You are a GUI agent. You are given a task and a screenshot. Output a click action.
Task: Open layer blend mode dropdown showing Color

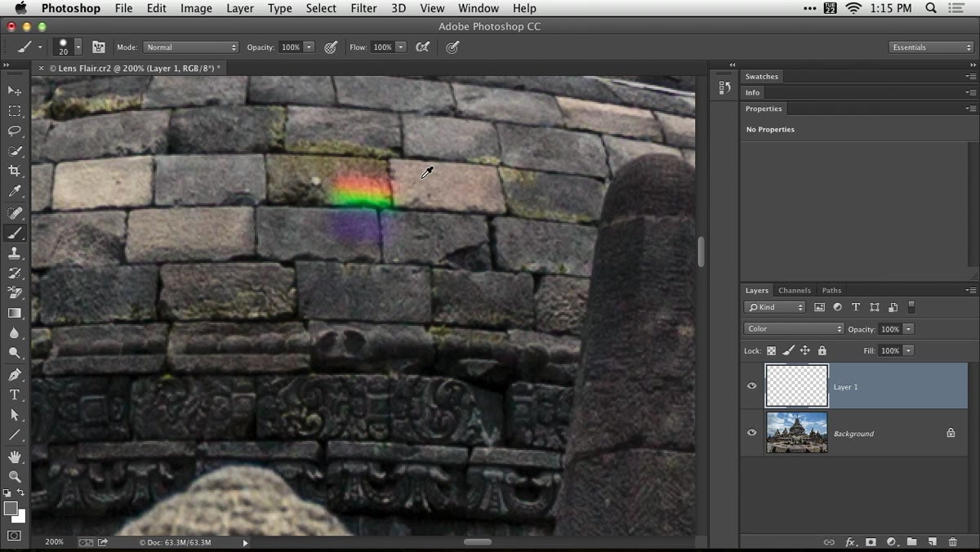point(794,329)
